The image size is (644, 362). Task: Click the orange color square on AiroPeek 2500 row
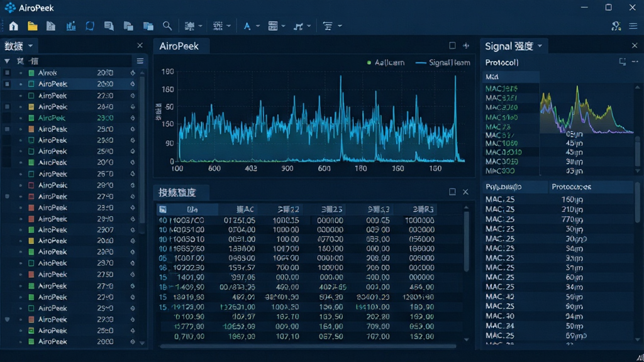click(31, 129)
